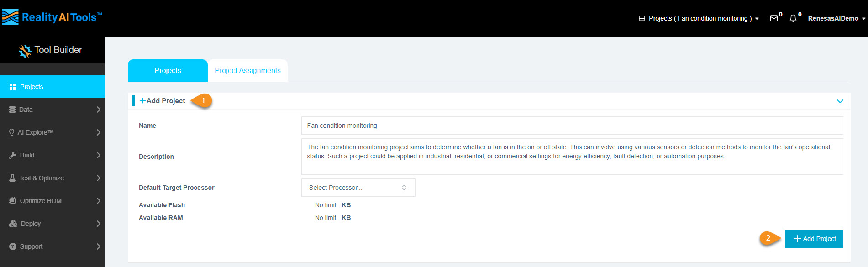Expand the Support menu chevron
Image resolution: width=868 pixels, height=267 pixels.
98,246
